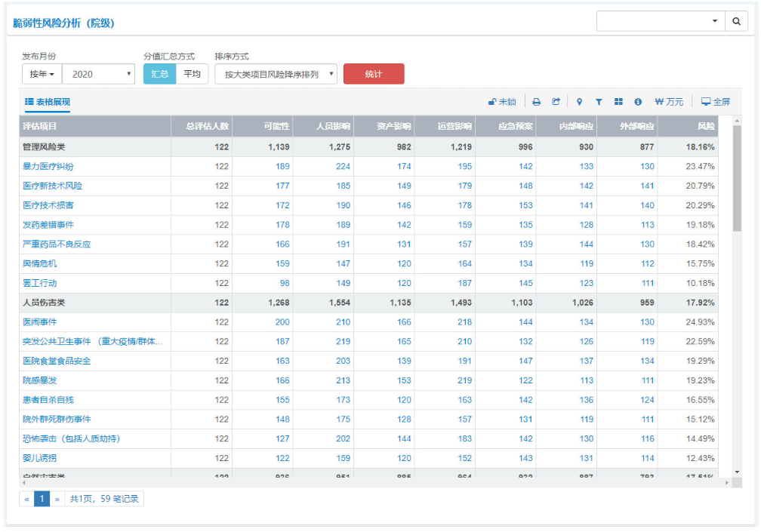Viewport: 761px width, 532px height.
Task: Click the 风险 value 23.47% for 暴力医疗纠纷
Action: coord(701,166)
